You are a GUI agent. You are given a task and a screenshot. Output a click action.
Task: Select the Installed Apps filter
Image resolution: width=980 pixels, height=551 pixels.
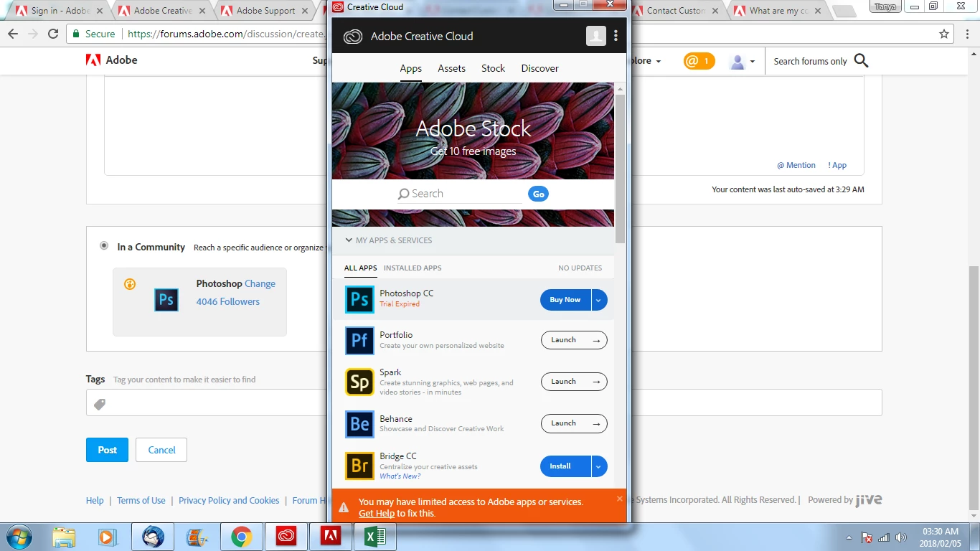click(x=413, y=268)
